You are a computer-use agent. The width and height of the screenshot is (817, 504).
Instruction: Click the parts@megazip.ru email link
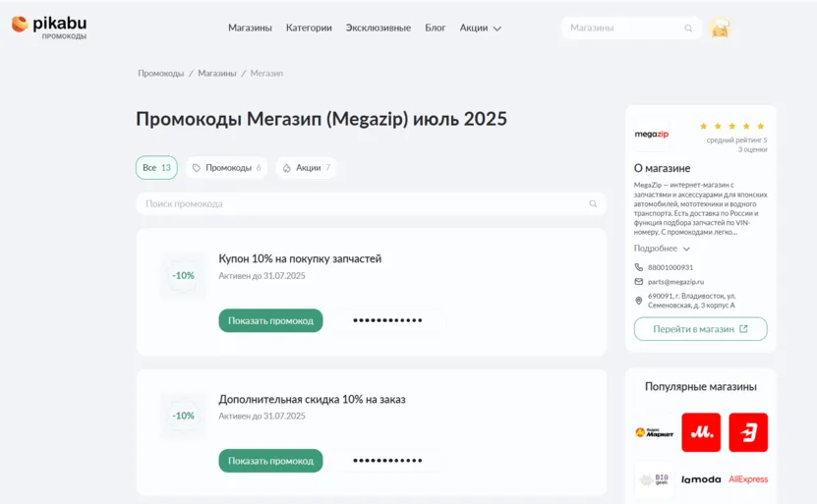[675, 282]
